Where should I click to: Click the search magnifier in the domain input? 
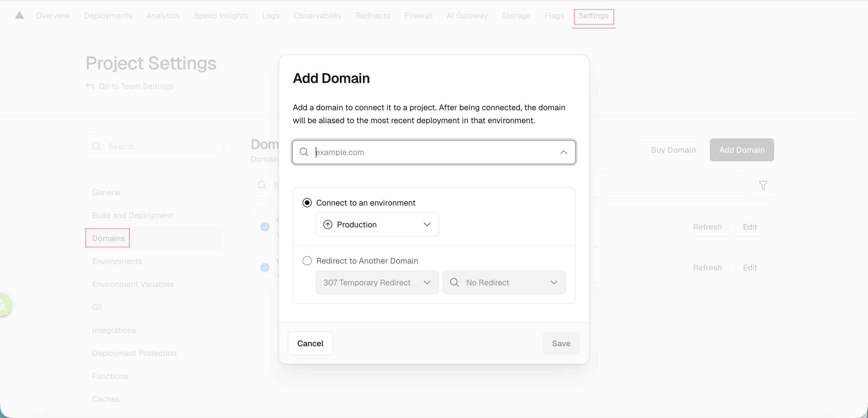click(x=304, y=152)
